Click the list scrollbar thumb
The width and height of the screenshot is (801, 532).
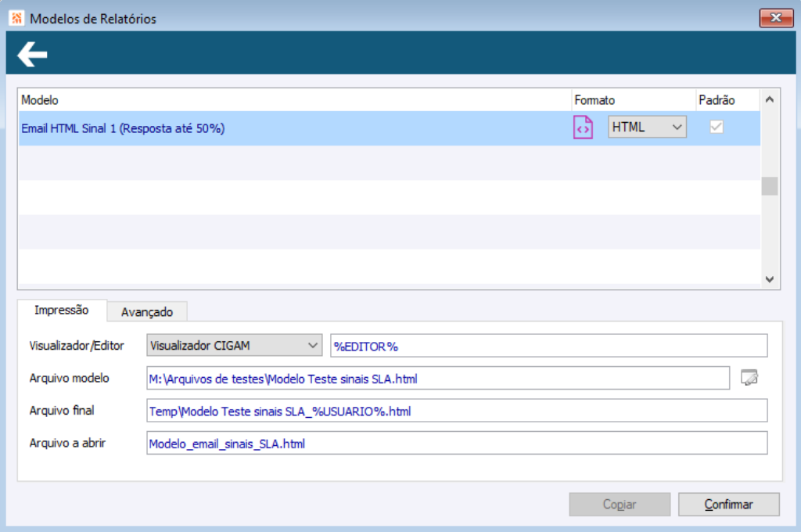tap(770, 186)
